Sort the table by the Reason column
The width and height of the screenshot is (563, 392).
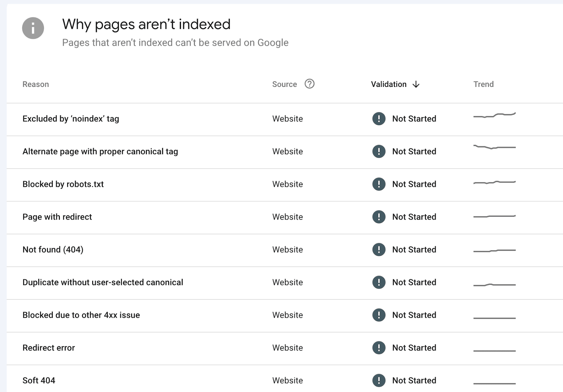tap(36, 84)
